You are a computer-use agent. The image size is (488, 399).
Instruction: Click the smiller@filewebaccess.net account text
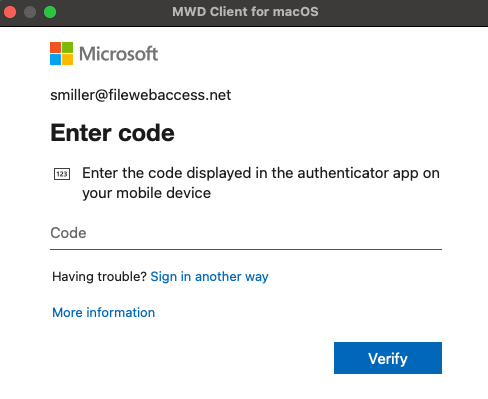[x=141, y=95]
